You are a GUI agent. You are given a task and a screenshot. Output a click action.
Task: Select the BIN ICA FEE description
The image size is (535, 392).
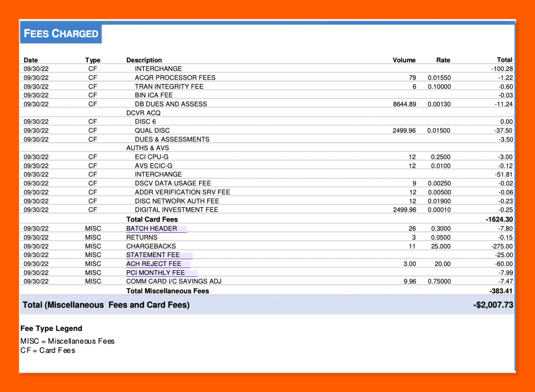154,95
